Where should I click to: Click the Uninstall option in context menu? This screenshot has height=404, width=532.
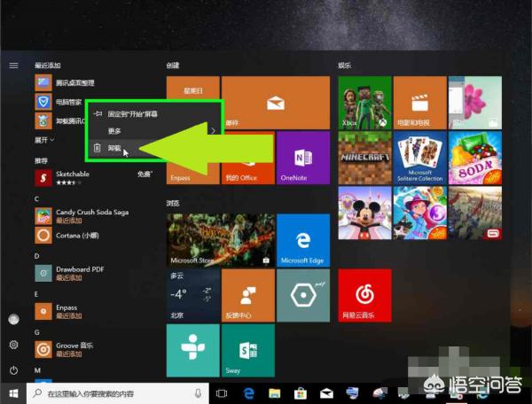(115, 148)
